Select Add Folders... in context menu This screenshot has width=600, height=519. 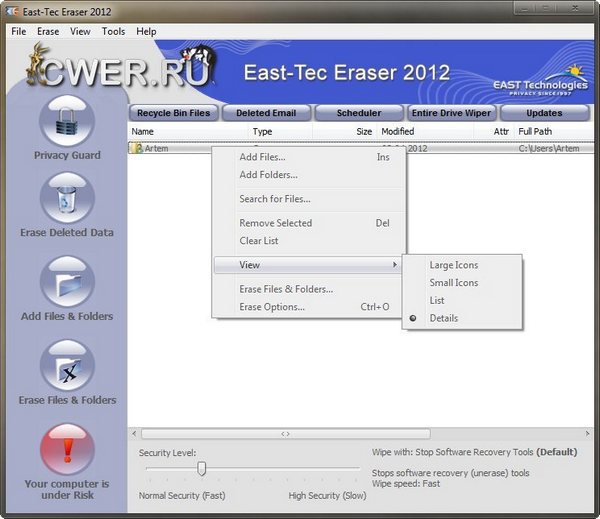pos(308,175)
